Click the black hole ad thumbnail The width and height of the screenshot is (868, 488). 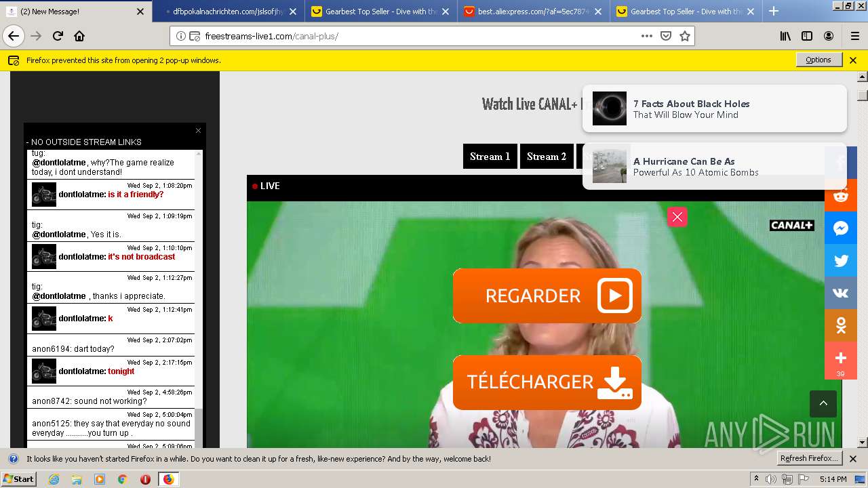pyautogui.click(x=610, y=108)
